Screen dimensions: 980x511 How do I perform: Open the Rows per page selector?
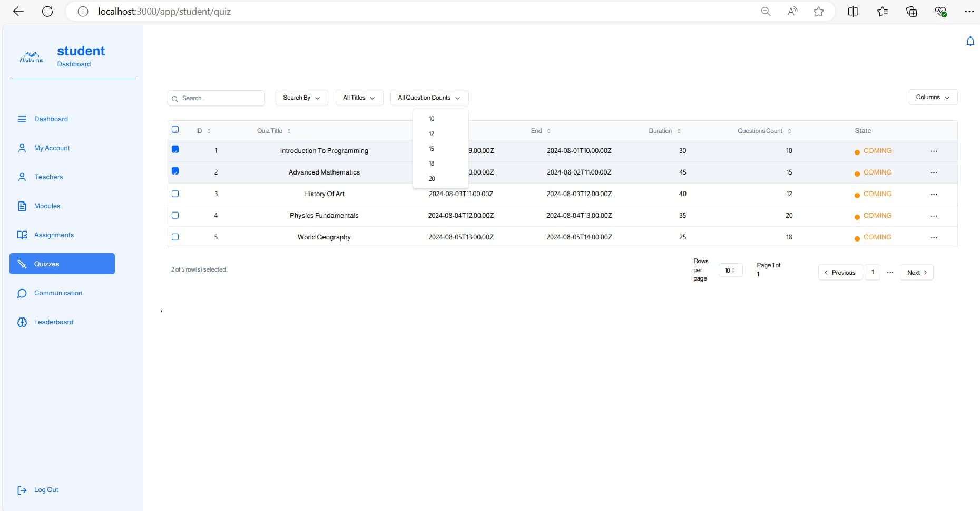tap(730, 271)
